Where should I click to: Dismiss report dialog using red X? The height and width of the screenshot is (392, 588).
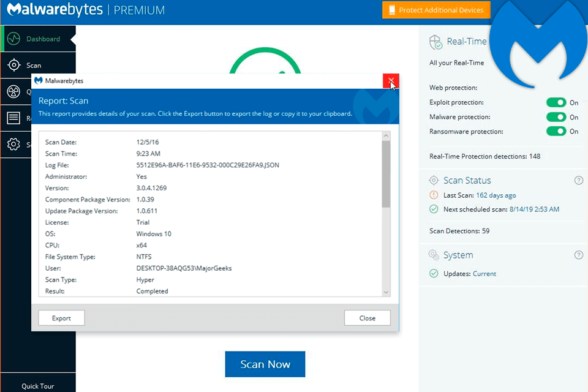tap(391, 81)
